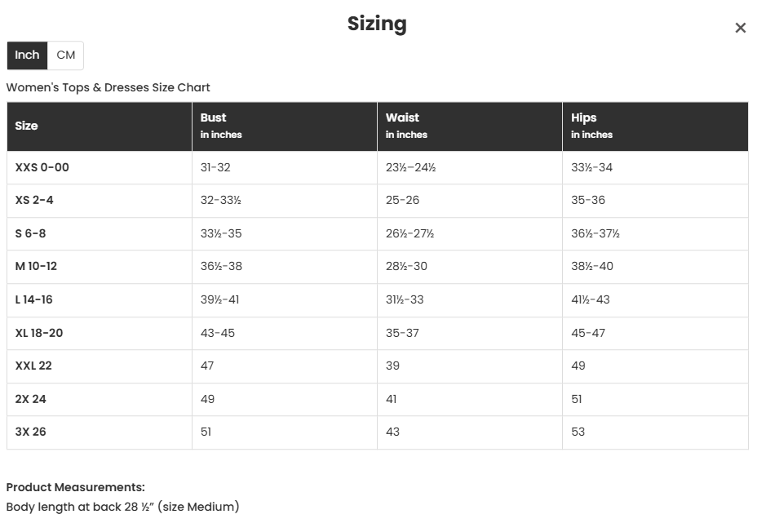Image resolution: width=757 pixels, height=532 pixels.
Task: Switch units to CM
Action: tap(66, 55)
